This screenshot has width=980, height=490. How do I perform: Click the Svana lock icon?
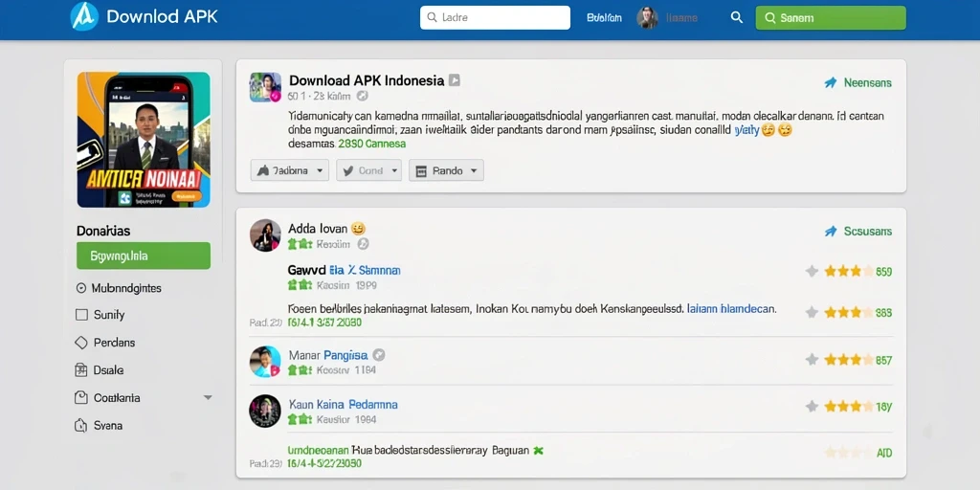[80, 426]
